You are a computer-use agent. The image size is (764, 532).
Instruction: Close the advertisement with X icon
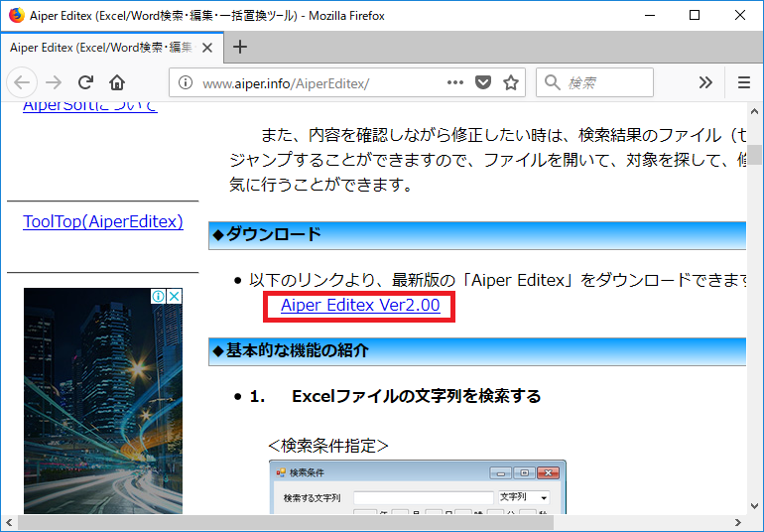pos(175,296)
